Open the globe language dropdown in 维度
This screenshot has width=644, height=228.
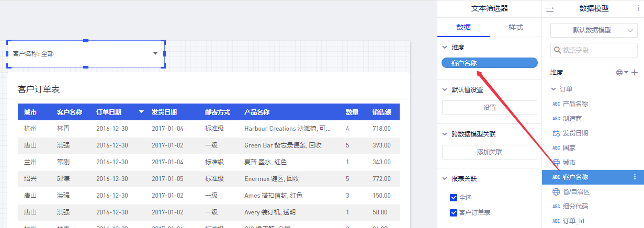click(622, 73)
